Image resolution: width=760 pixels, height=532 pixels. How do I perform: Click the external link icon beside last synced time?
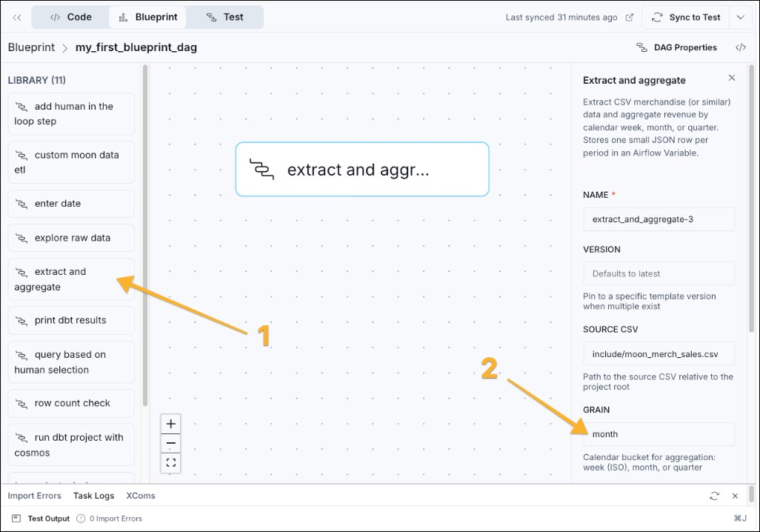coord(628,17)
